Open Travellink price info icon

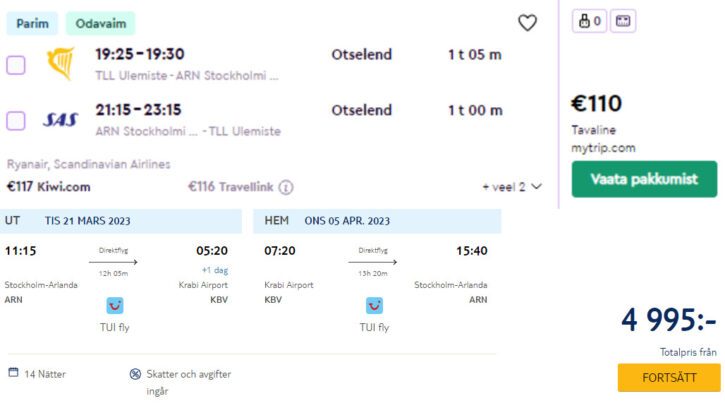coord(286,187)
